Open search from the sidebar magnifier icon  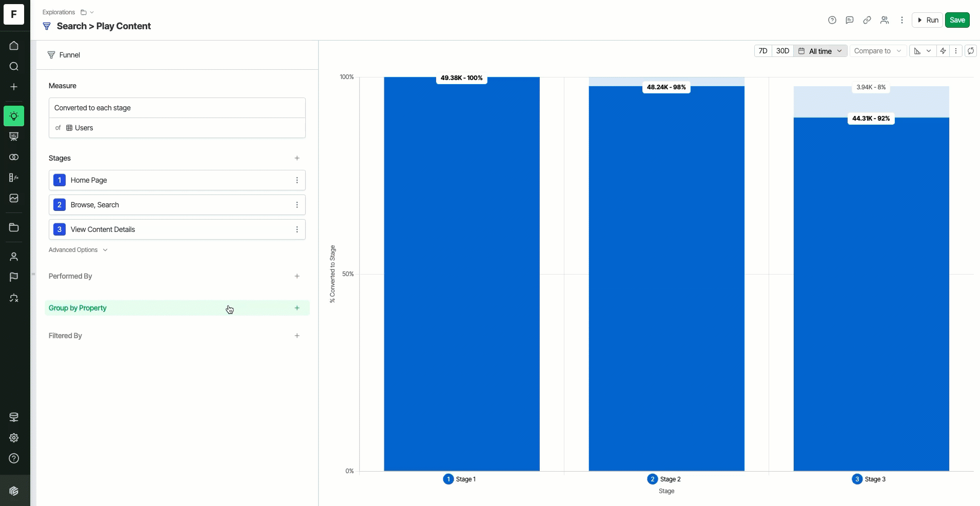14,66
